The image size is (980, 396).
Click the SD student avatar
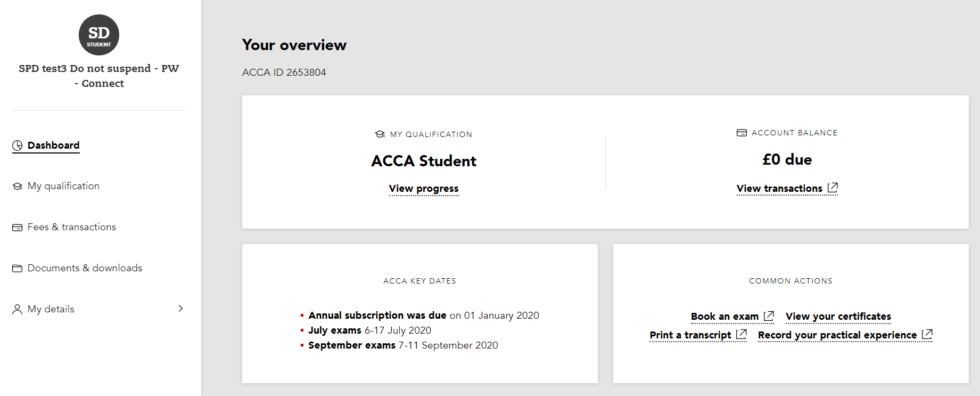click(99, 35)
